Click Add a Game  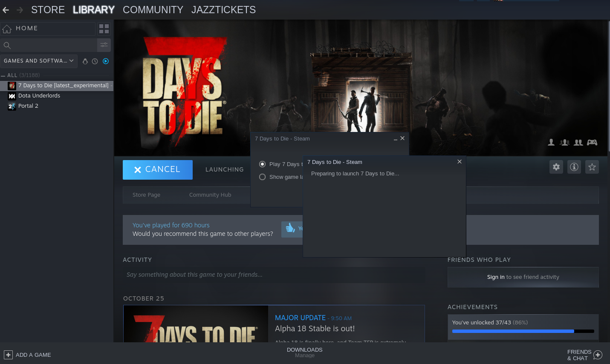(27, 355)
